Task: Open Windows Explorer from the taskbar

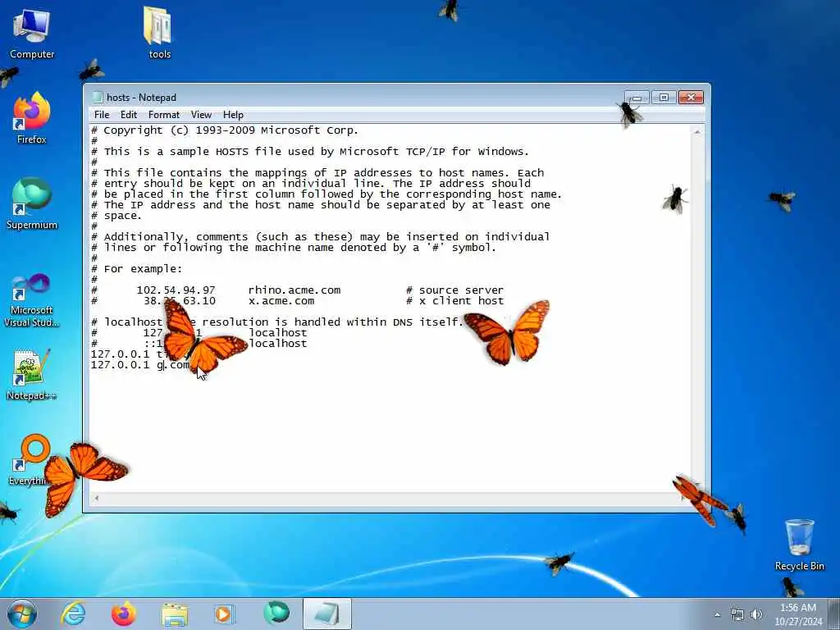Action: pyautogui.click(x=175, y=614)
